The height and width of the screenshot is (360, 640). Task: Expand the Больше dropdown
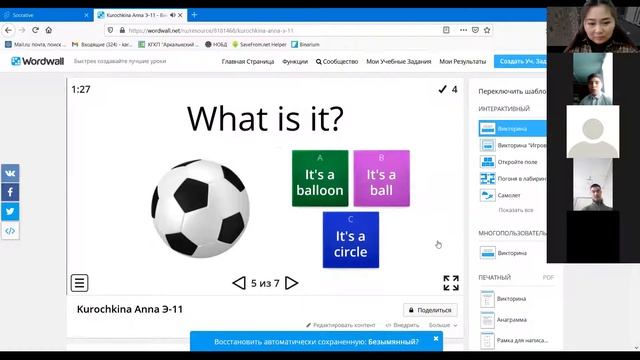443,325
